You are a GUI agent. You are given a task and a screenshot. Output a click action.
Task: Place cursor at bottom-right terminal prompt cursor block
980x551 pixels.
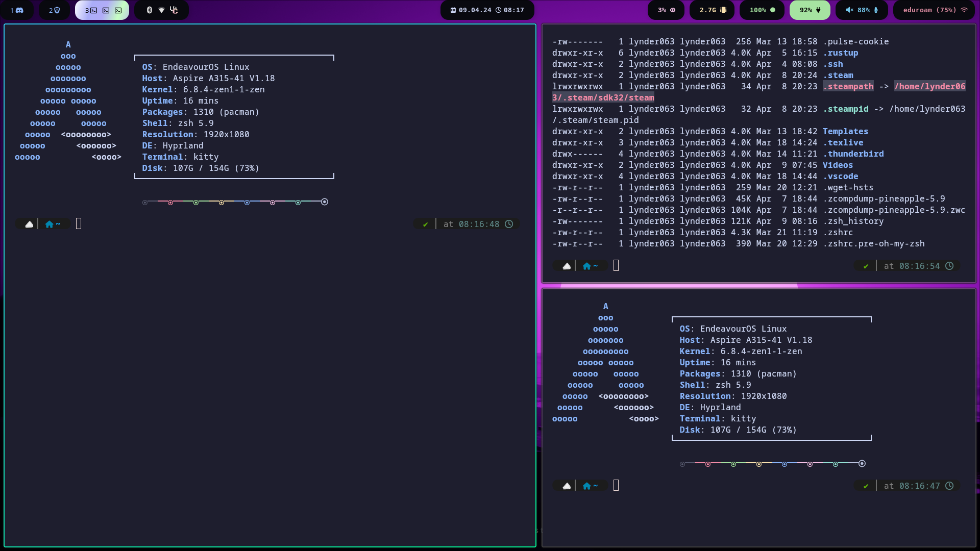point(616,485)
